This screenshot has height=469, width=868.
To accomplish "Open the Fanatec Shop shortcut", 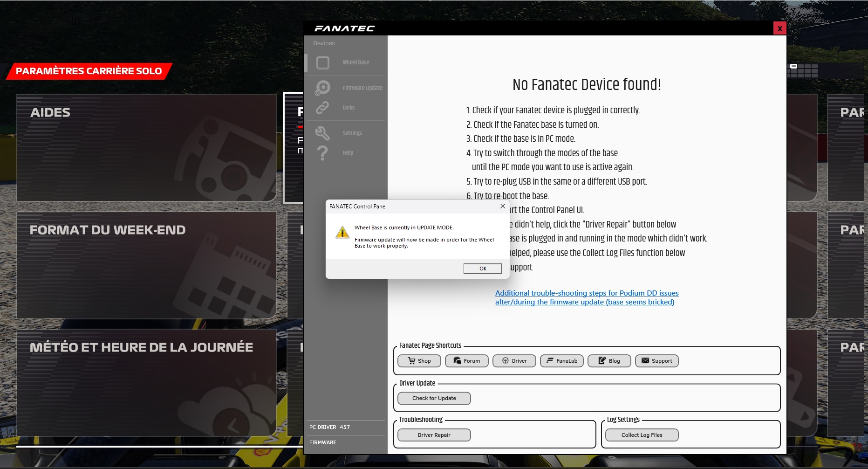I will click(419, 361).
